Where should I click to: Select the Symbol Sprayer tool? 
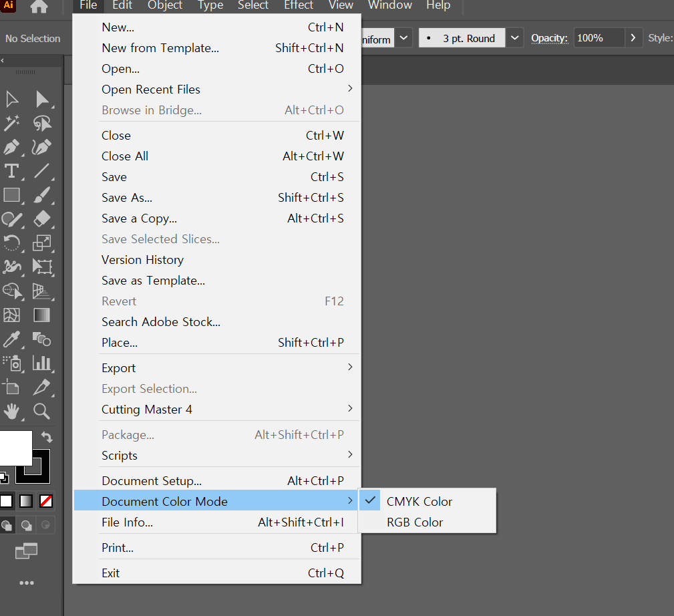[x=12, y=363]
